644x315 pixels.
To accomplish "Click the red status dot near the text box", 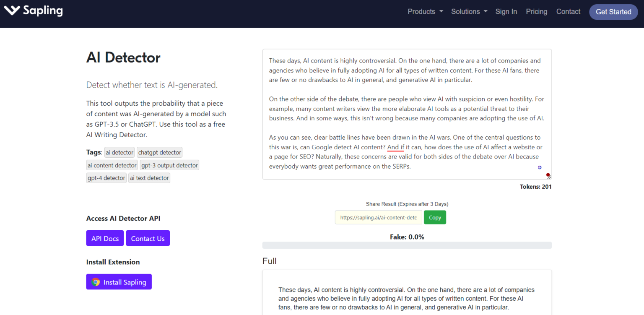I will pos(548,174).
